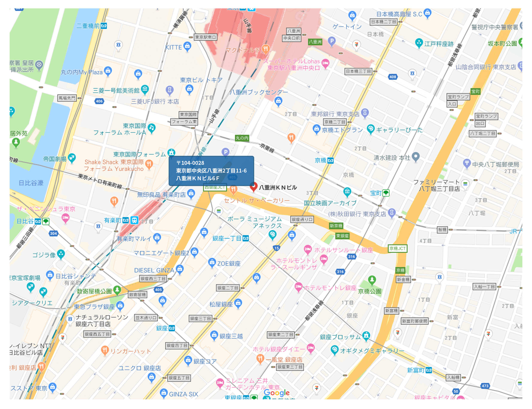Click the マクドナルド restaurant icon
The image size is (532, 409).
[266, 49]
